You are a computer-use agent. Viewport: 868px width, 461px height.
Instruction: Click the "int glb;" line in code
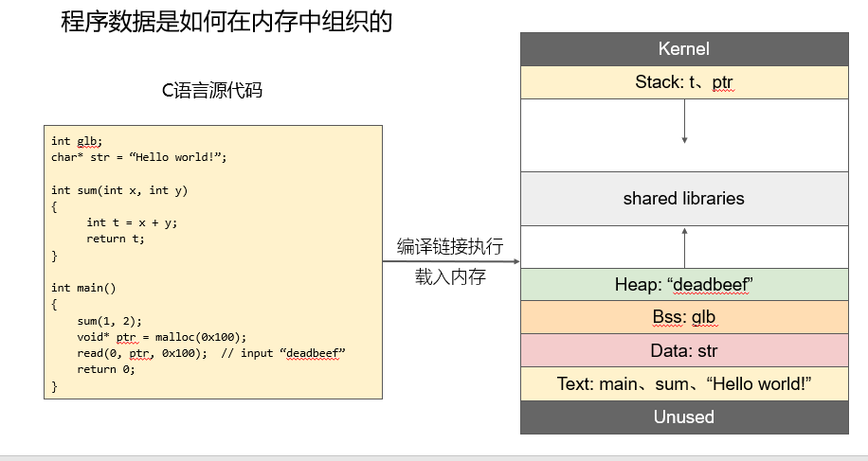coord(77,141)
